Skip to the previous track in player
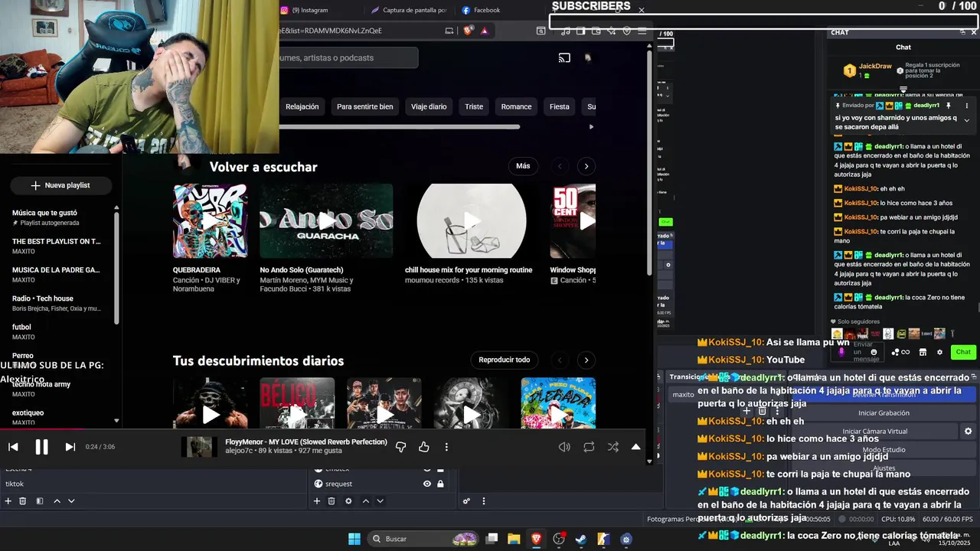This screenshot has width=980, height=551. [13, 447]
